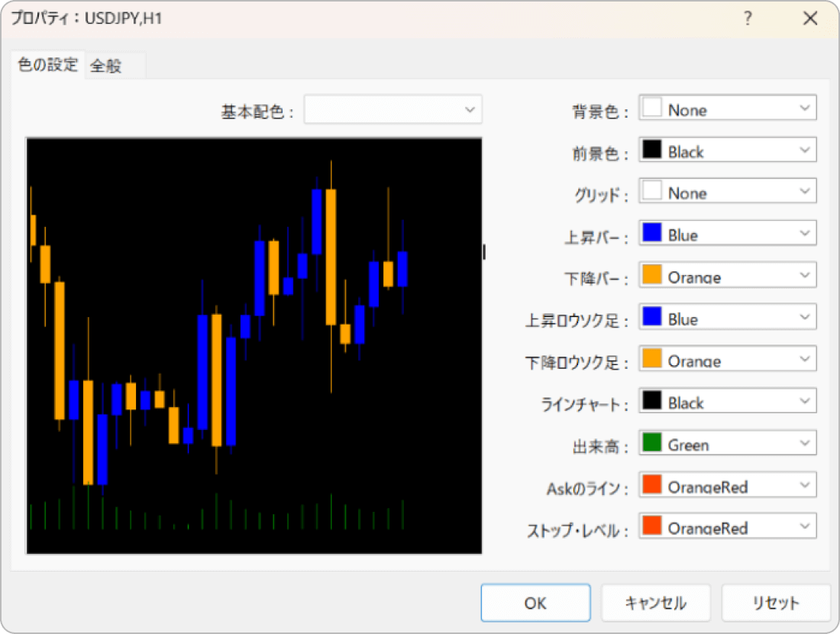Open the 前景色 Black dropdown

point(727,150)
